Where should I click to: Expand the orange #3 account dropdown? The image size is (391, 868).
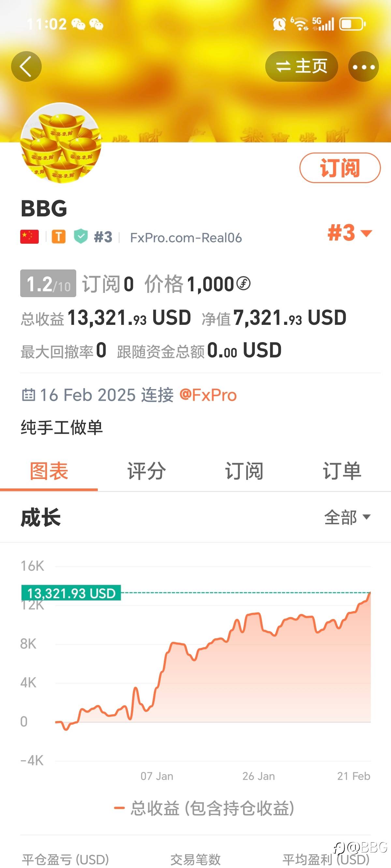click(x=350, y=233)
